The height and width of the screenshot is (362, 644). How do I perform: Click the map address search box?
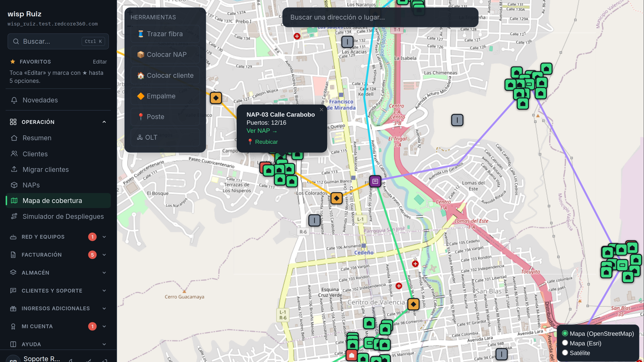click(380, 17)
